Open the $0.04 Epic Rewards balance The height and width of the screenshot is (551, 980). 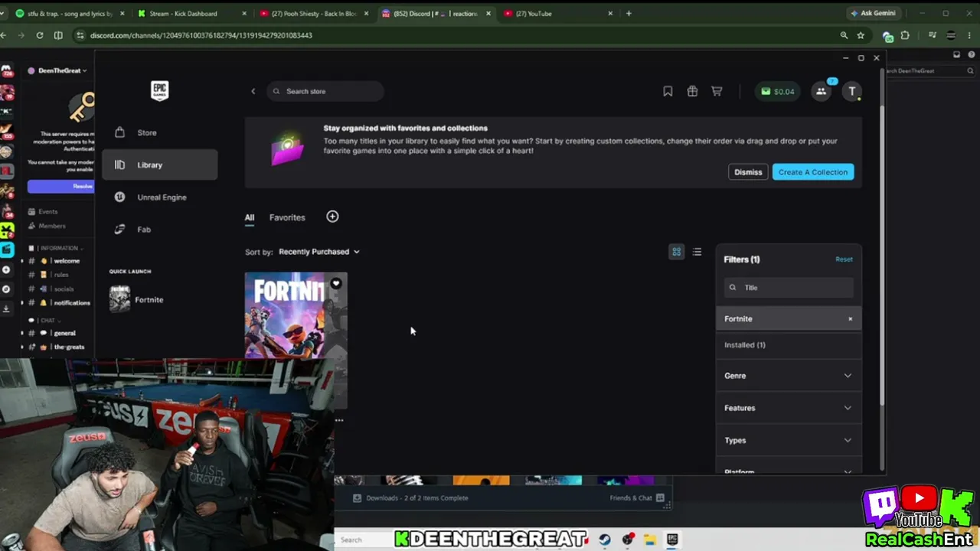(777, 91)
